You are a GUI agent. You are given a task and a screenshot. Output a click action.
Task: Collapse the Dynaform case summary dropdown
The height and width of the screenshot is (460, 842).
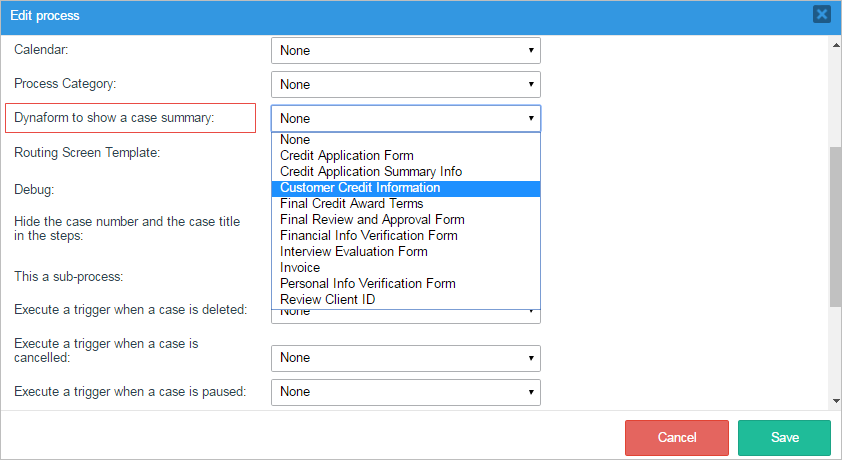(x=405, y=118)
